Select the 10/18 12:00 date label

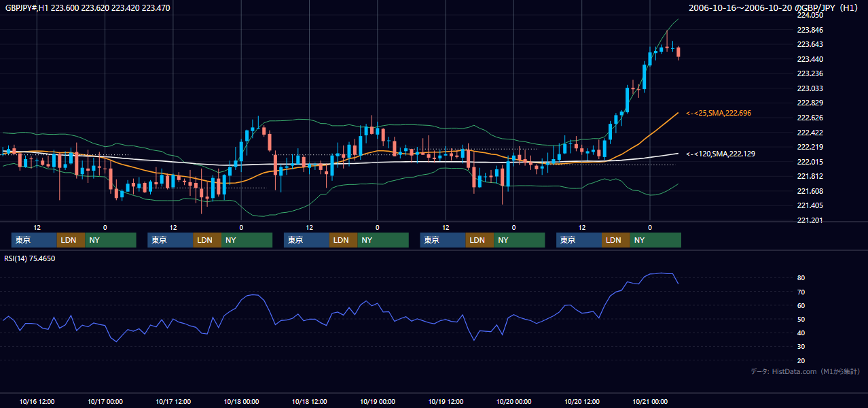click(x=310, y=401)
